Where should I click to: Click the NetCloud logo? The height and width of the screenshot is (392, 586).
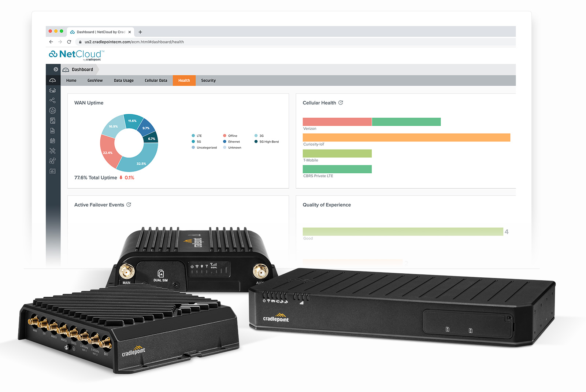pos(75,55)
